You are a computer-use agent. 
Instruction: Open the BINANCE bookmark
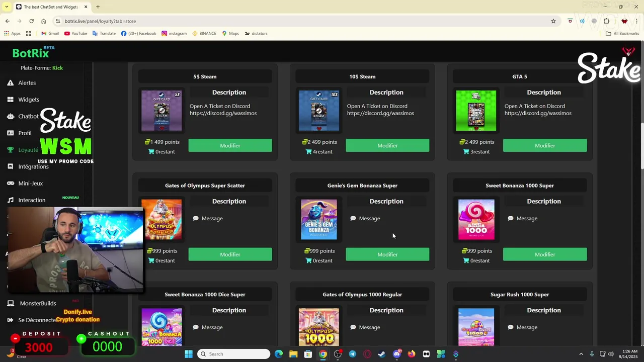[x=204, y=34]
